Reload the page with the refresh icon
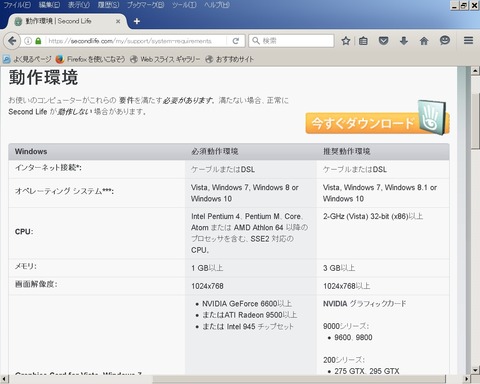Image resolution: width=480 pixels, height=384 pixels. pos(236,41)
